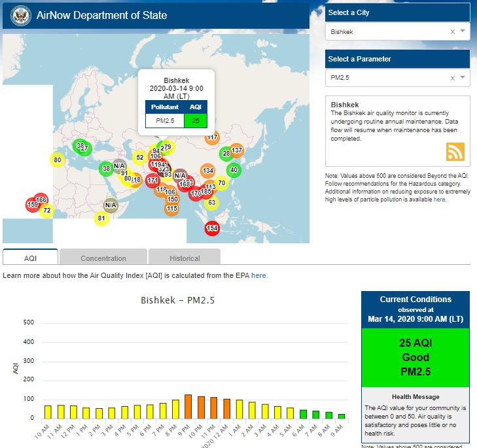Open the EPA AQI calculation 'here' link

click(x=259, y=276)
